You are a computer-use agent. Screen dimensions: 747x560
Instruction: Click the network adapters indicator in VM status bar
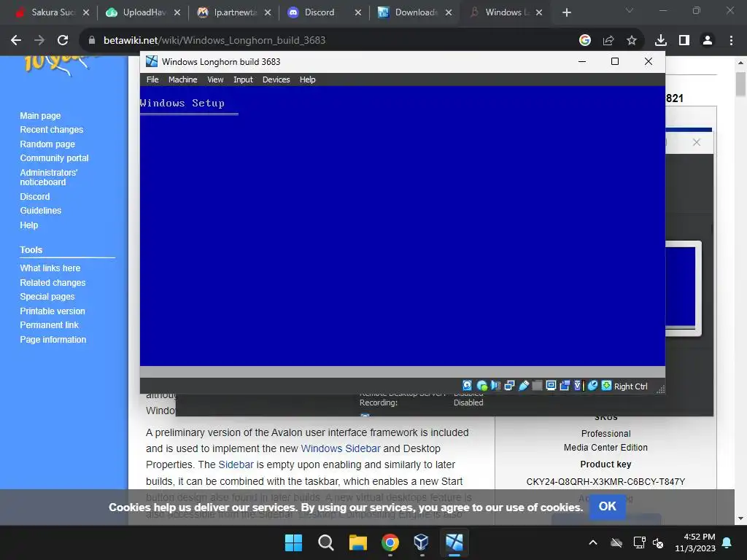(x=509, y=386)
